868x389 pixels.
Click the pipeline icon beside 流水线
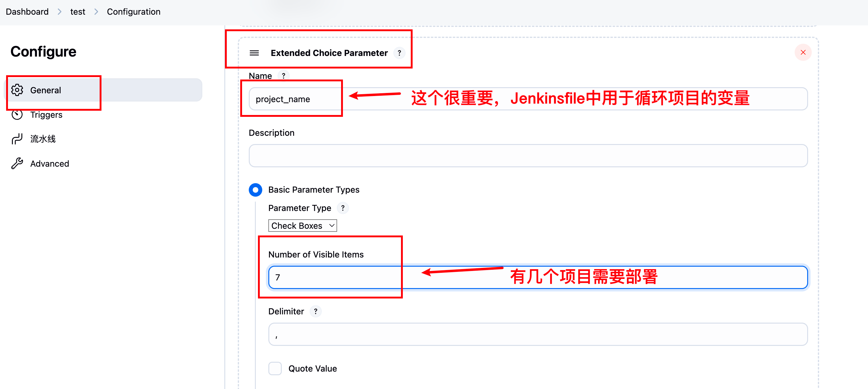point(17,139)
